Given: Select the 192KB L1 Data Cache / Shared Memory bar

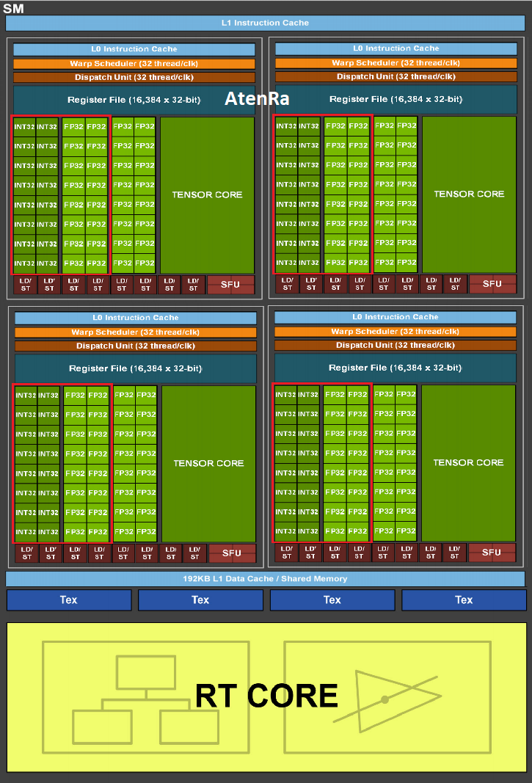Looking at the screenshot, I should [265, 579].
